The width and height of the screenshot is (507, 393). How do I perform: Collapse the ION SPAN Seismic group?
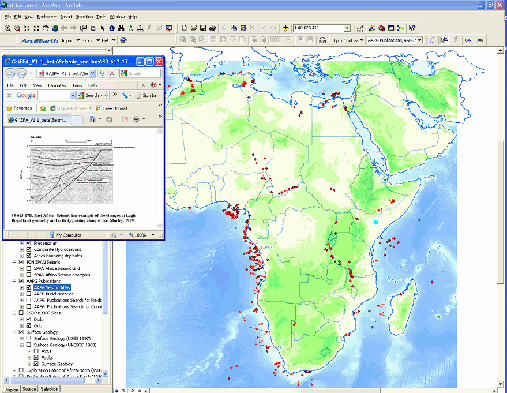(15, 262)
